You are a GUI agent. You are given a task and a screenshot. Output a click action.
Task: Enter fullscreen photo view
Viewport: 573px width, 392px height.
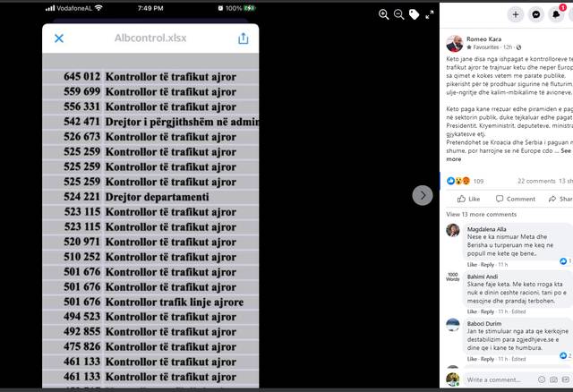[x=430, y=14]
